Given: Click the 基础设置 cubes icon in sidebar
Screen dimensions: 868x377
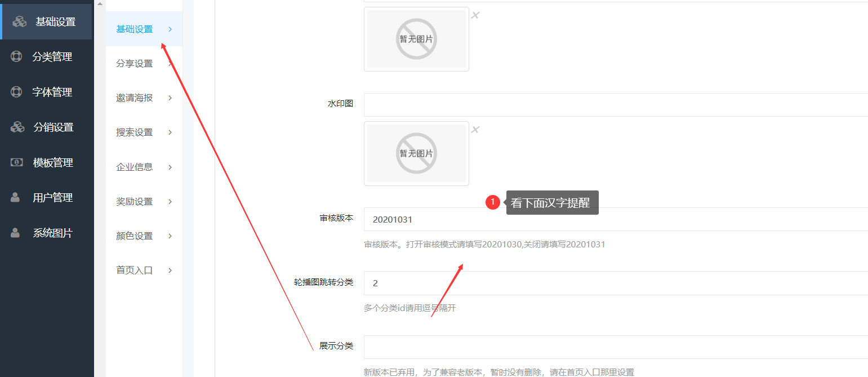Looking at the screenshot, I should click(20, 22).
